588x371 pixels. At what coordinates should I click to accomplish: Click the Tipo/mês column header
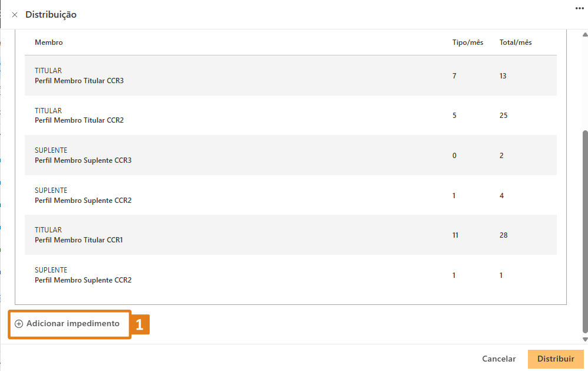click(468, 42)
